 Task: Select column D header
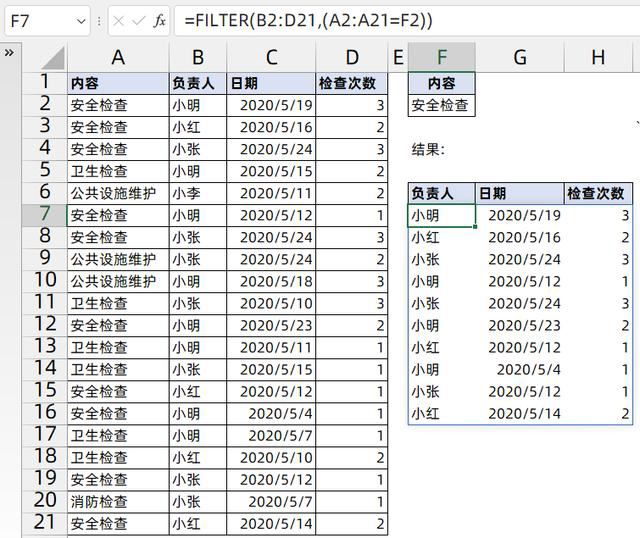click(351, 58)
